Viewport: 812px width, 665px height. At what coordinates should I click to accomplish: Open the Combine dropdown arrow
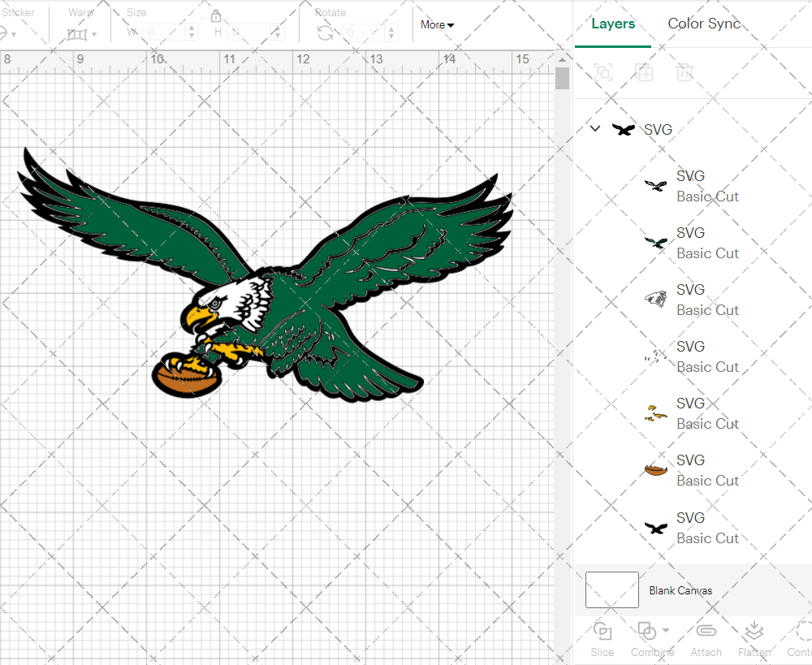click(666, 630)
